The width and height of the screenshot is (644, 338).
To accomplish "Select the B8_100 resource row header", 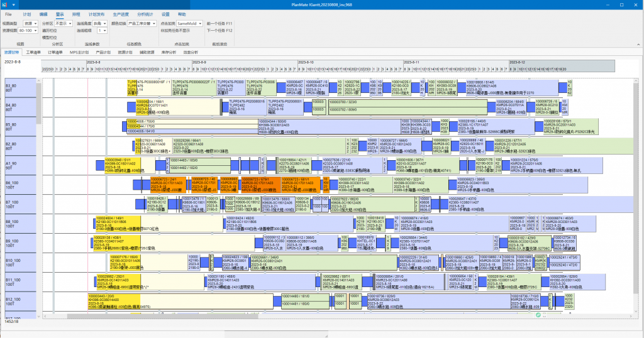I will pos(21,224).
